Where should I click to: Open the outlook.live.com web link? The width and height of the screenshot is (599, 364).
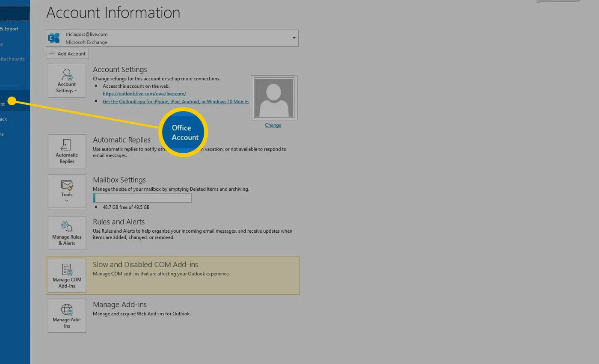click(x=144, y=93)
